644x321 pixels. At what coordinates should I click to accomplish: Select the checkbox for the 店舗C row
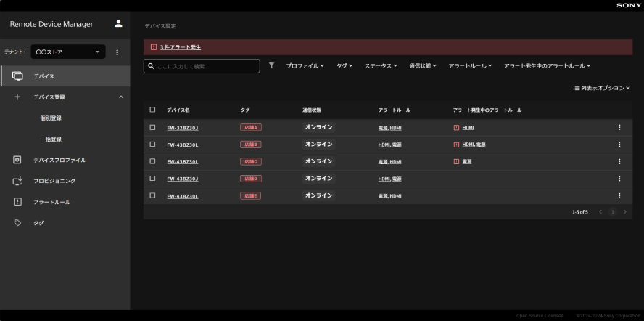click(x=152, y=161)
